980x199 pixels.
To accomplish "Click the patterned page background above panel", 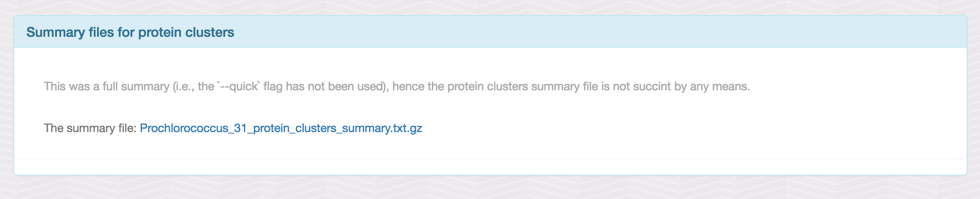I will (490, 7).
